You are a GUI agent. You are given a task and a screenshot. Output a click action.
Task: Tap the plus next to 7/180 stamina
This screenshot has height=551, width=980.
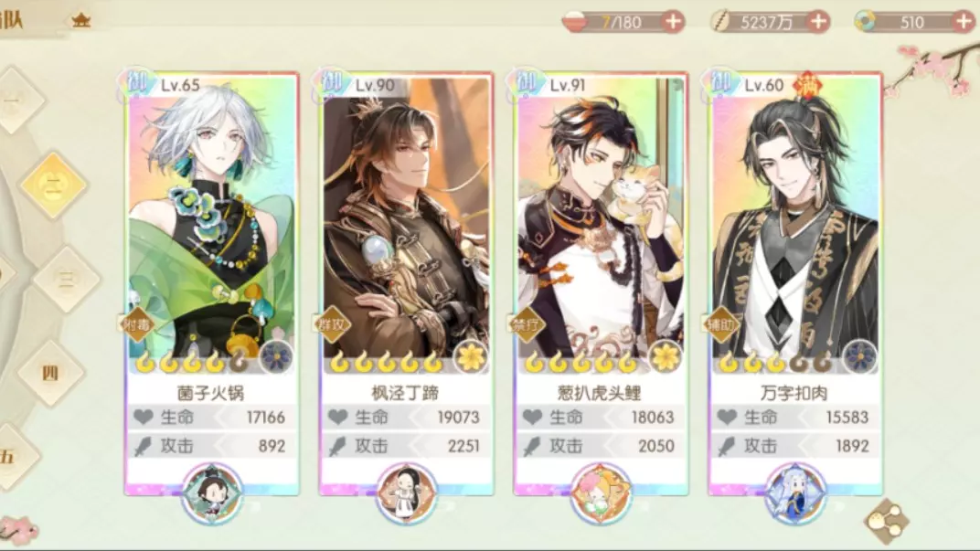[x=673, y=22]
